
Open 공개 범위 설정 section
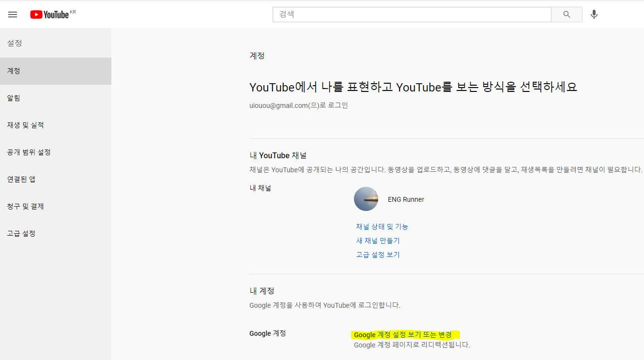(x=28, y=152)
